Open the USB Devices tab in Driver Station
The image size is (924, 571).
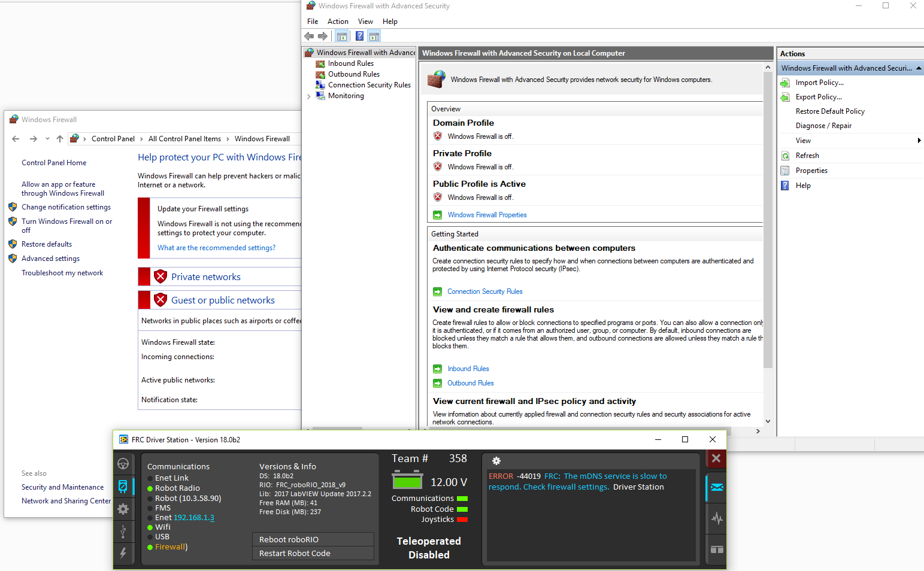123,531
